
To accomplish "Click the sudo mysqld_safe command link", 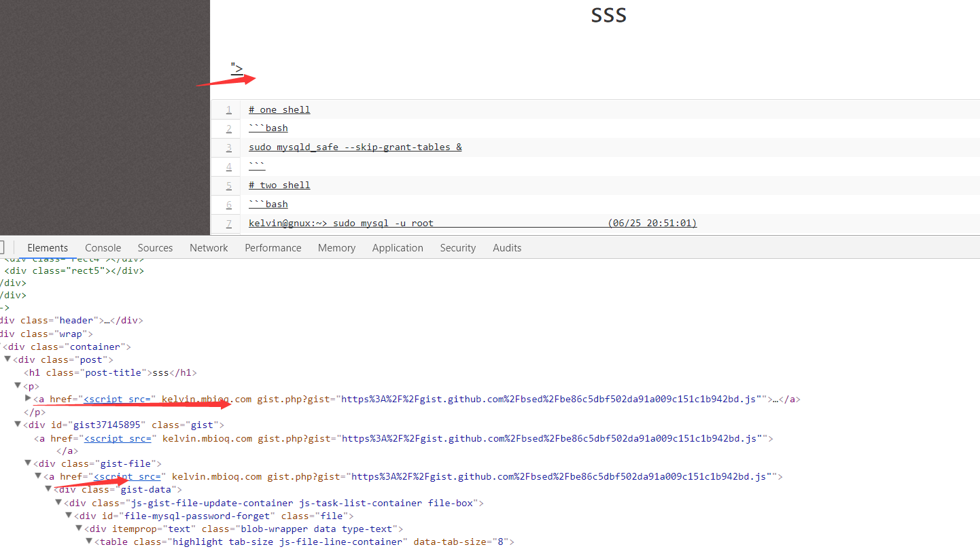I will click(x=354, y=147).
